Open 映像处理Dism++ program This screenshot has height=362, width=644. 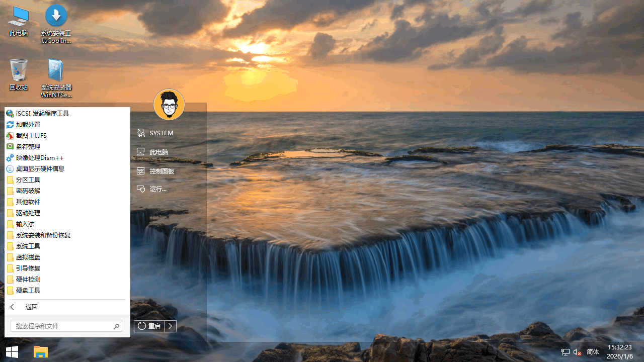(x=40, y=158)
